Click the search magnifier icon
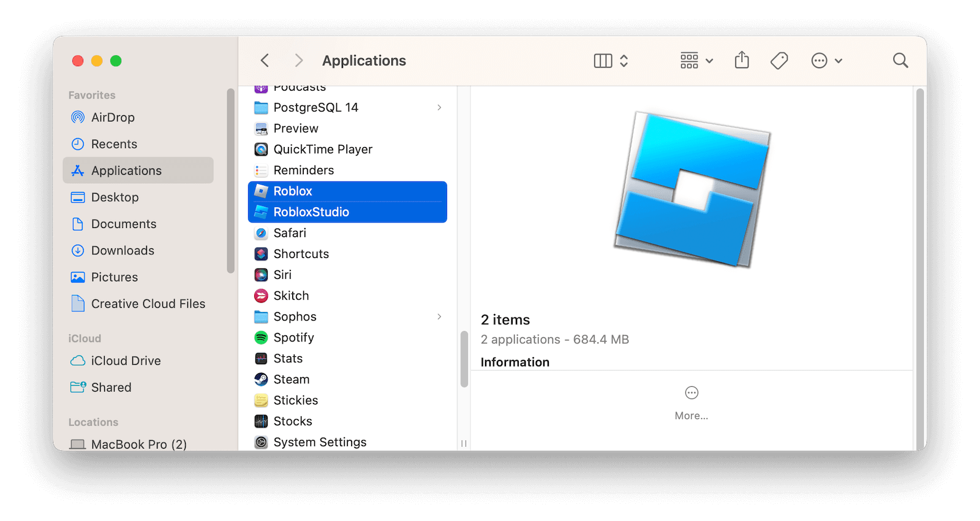980x521 pixels. pyautogui.click(x=900, y=61)
